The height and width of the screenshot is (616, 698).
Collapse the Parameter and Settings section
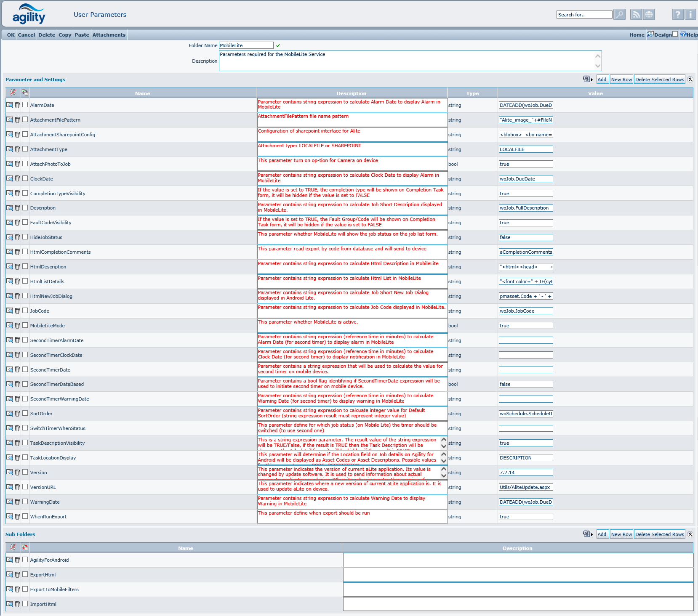click(x=690, y=79)
